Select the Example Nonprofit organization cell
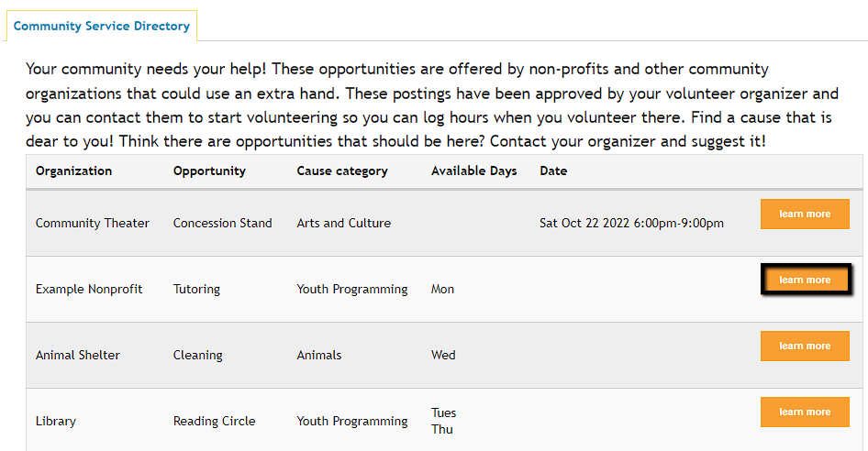868x451 pixels. (89, 290)
